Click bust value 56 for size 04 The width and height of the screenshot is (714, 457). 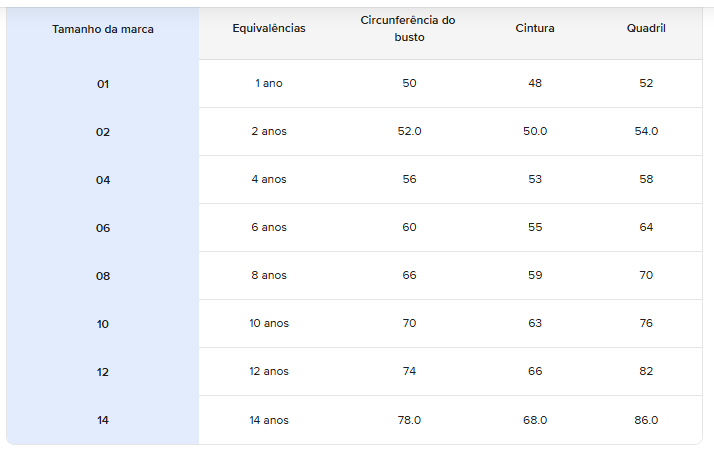409,179
